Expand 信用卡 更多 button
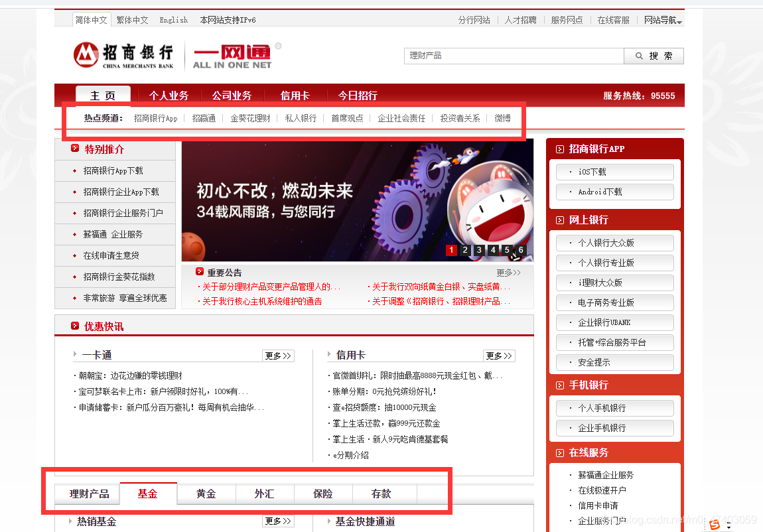 (499, 356)
